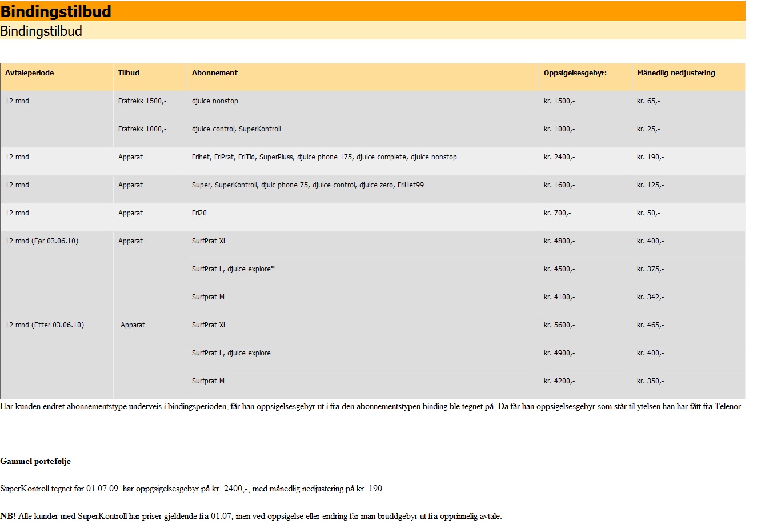Click the 12 mnd (Etter 03.06.10) period cell
The image size is (761, 532).
tap(57, 357)
